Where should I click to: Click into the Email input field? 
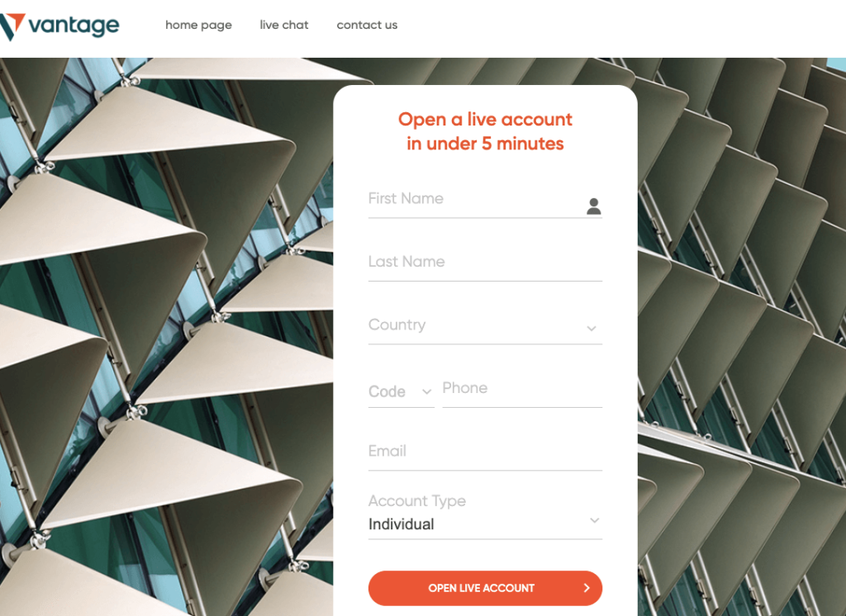coord(485,453)
